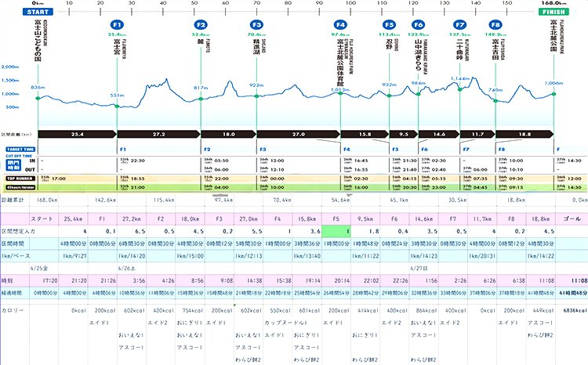This screenshot has height=365, width=588.
Task: Click the F1 cutoff time 22:30
Action: pyautogui.click(x=138, y=161)
